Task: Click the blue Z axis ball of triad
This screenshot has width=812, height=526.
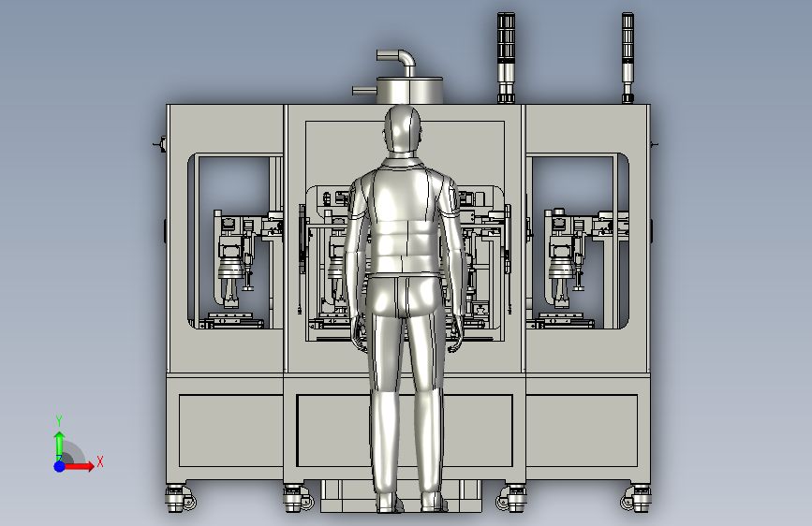Action: (59, 466)
